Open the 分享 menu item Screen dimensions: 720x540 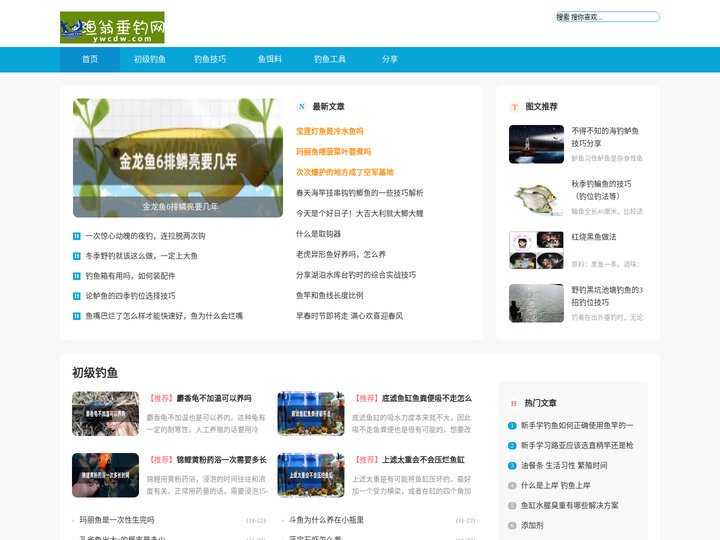pos(390,59)
